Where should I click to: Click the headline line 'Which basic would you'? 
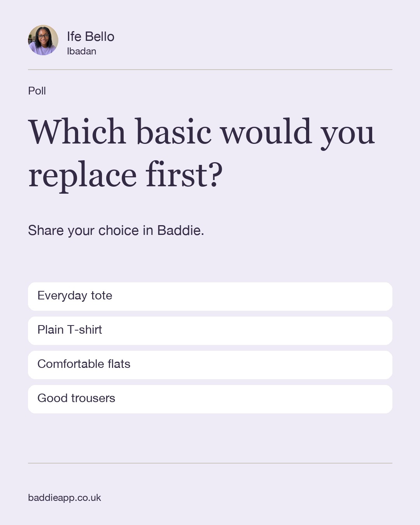coord(201,133)
